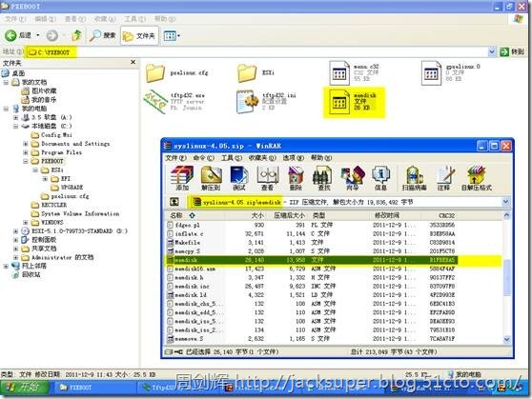The image size is (532, 399).
Task: Select the ESXi folder in file view
Action: 256,73
